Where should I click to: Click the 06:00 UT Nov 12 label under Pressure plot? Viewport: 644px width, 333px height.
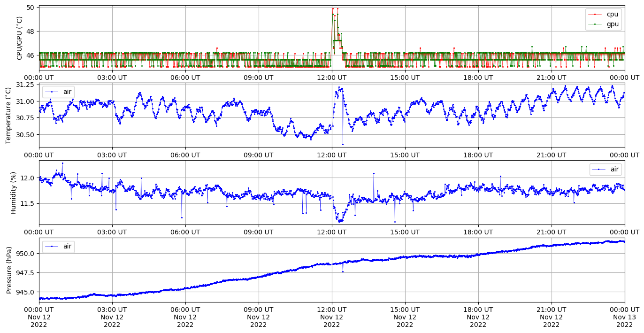tap(185, 317)
